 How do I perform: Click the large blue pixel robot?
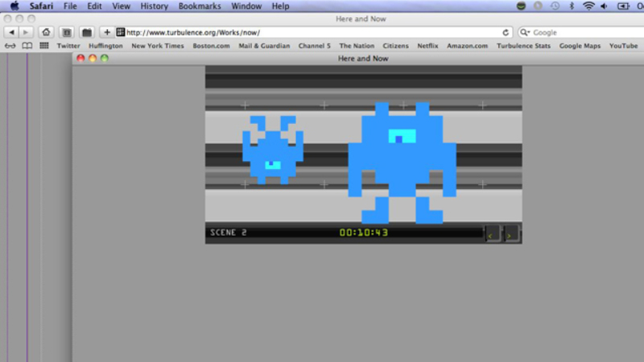click(x=402, y=163)
